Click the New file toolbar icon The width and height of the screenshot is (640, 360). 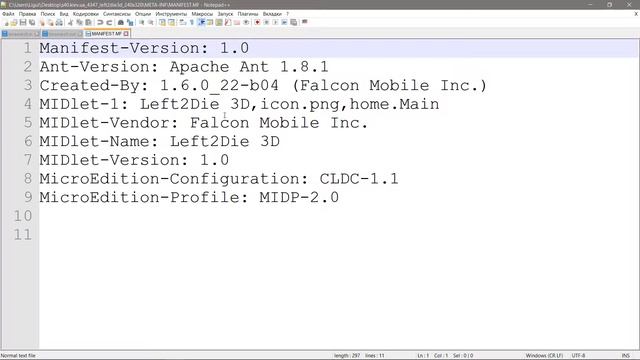click(6, 22)
